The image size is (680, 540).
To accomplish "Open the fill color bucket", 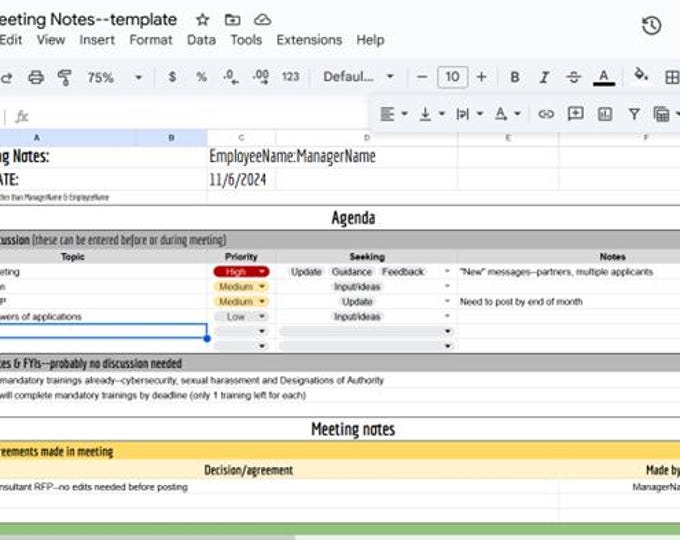I will (x=641, y=75).
